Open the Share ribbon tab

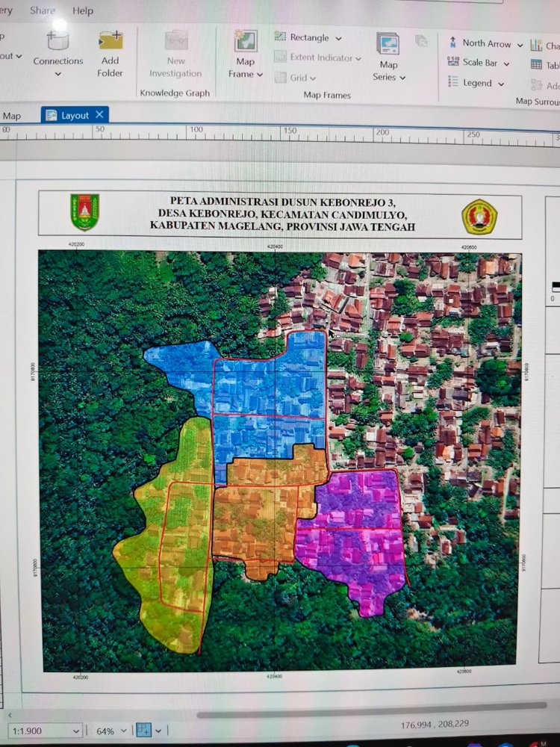(43, 10)
